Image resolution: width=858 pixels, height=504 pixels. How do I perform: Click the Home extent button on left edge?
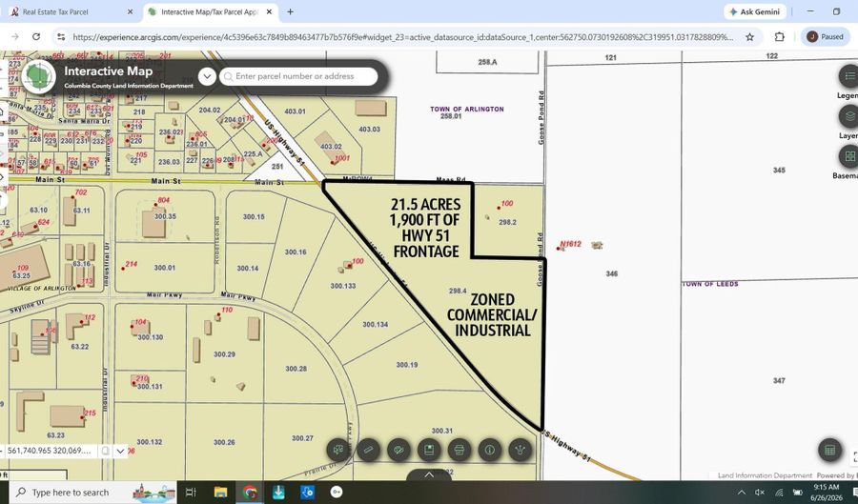[2, 111]
